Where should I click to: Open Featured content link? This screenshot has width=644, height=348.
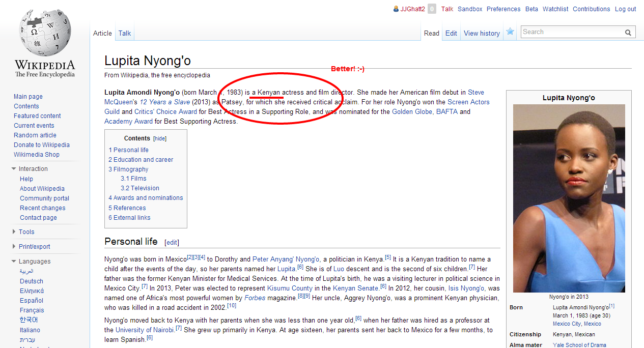pos(37,116)
